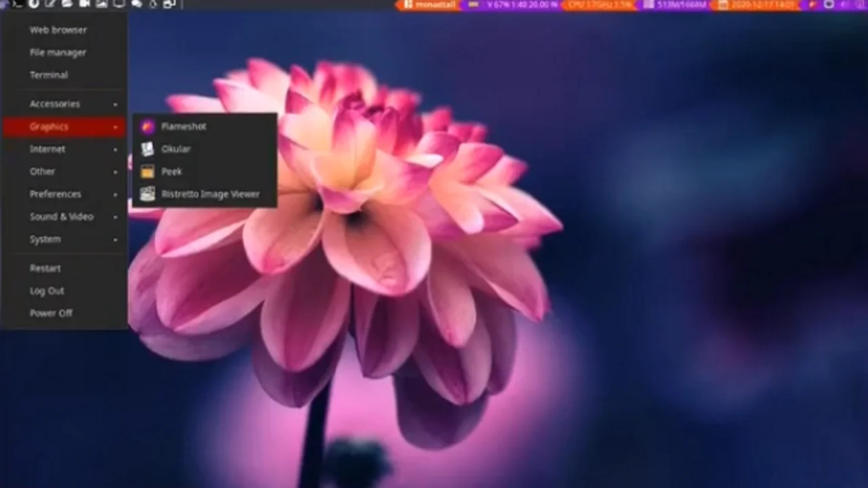This screenshot has width=868, height=488.
Task: Click the CPU usage module in top bar
Action: point(599,5)
